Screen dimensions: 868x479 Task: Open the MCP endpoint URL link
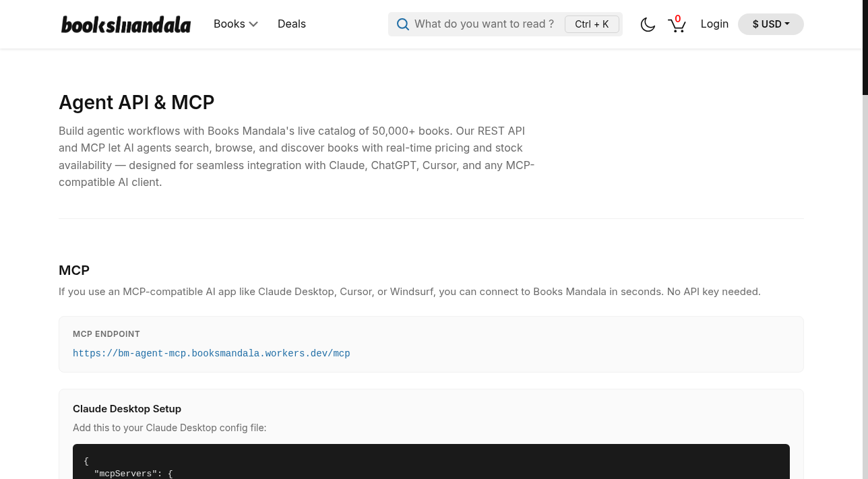pos(212,353)
